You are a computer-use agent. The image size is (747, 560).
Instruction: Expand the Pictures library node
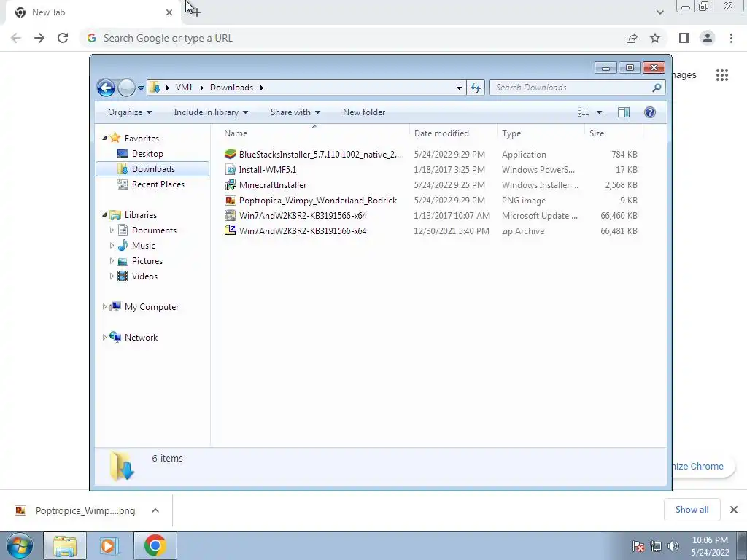coord(112,261)
